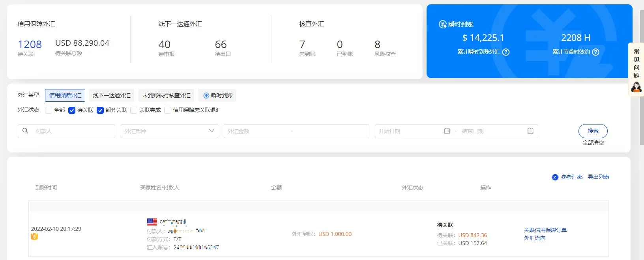Image resolution: width=644 pixels, height=260 pixels.
Task: Uncheck the 待关联 checkbox
Action: coord(71,110)
